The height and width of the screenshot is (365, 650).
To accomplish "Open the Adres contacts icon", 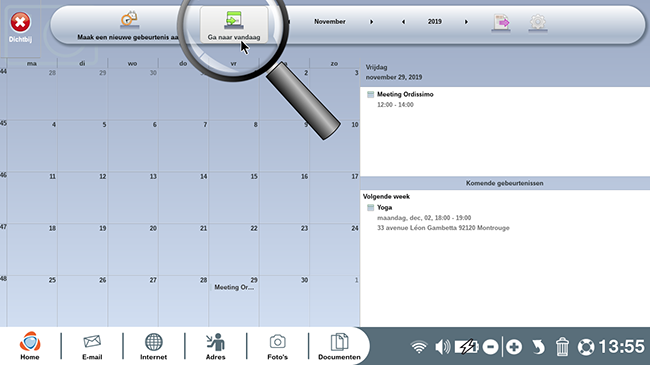I will pos(216,347).
